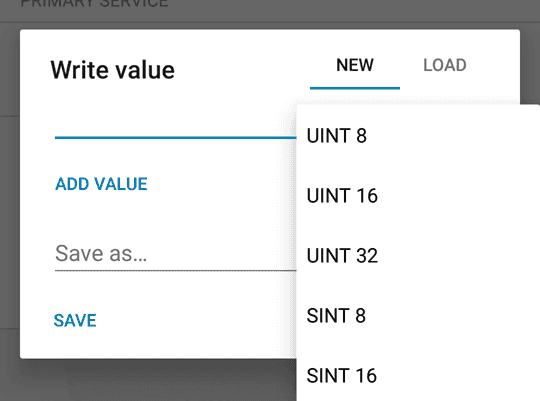Viewport: 540px width, 401px height.
Task: Activate the LOAD saved values tab
Action: click(x=445, y=65)
